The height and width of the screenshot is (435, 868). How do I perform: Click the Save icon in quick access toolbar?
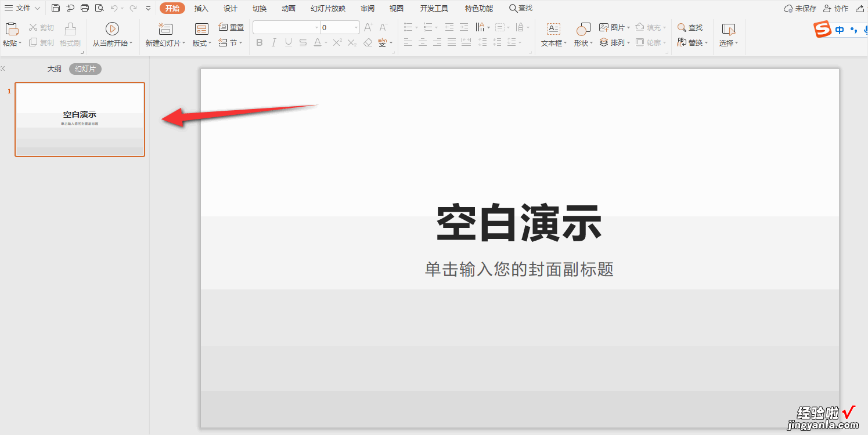coord(56,8)
